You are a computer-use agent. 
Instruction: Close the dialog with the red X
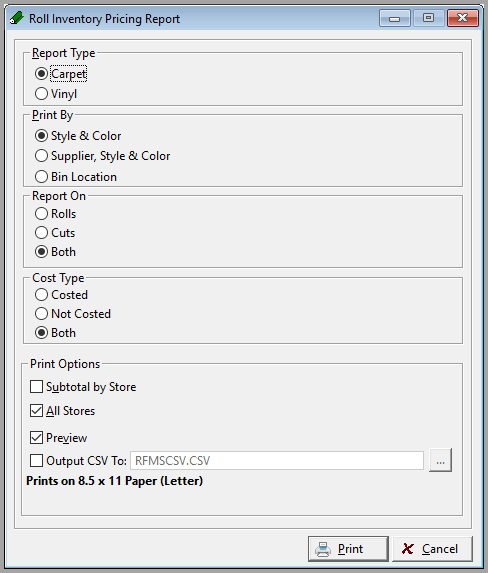(463, 18)
